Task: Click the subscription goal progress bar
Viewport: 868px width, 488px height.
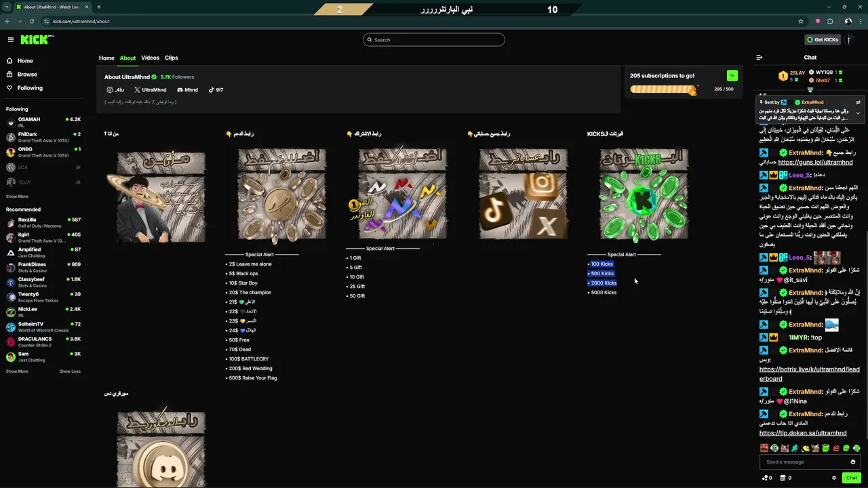Action: (x=663, y=89)
